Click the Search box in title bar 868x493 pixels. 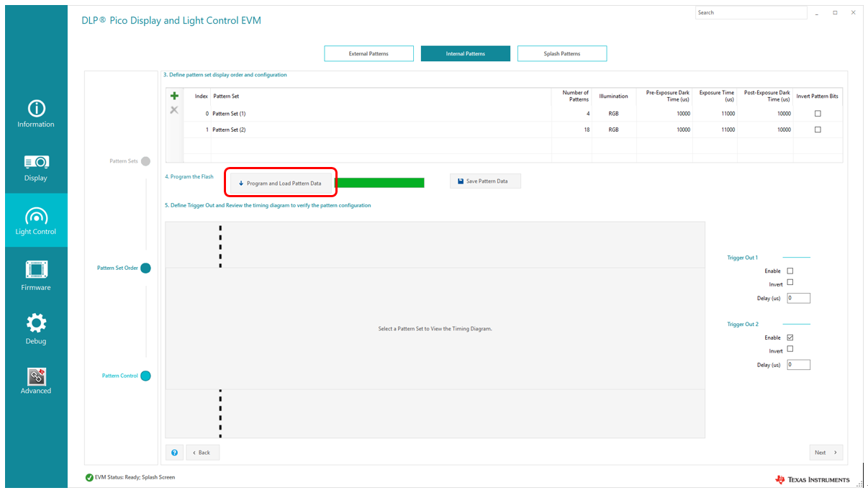click(x=751, y=13)
